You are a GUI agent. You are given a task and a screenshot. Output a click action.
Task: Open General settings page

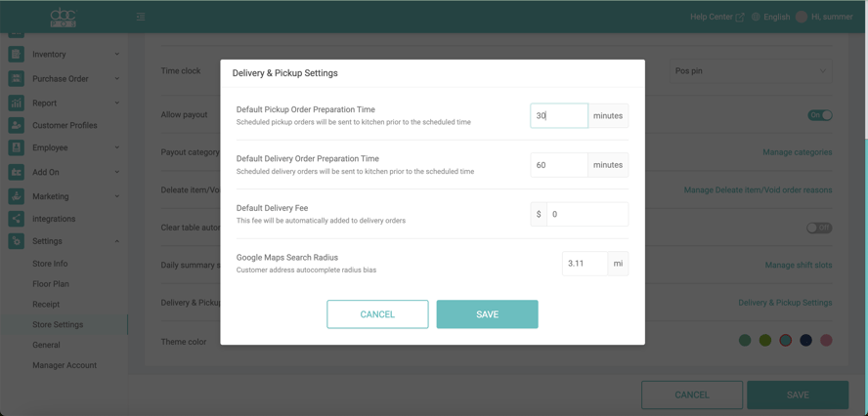tap(46, 345)
